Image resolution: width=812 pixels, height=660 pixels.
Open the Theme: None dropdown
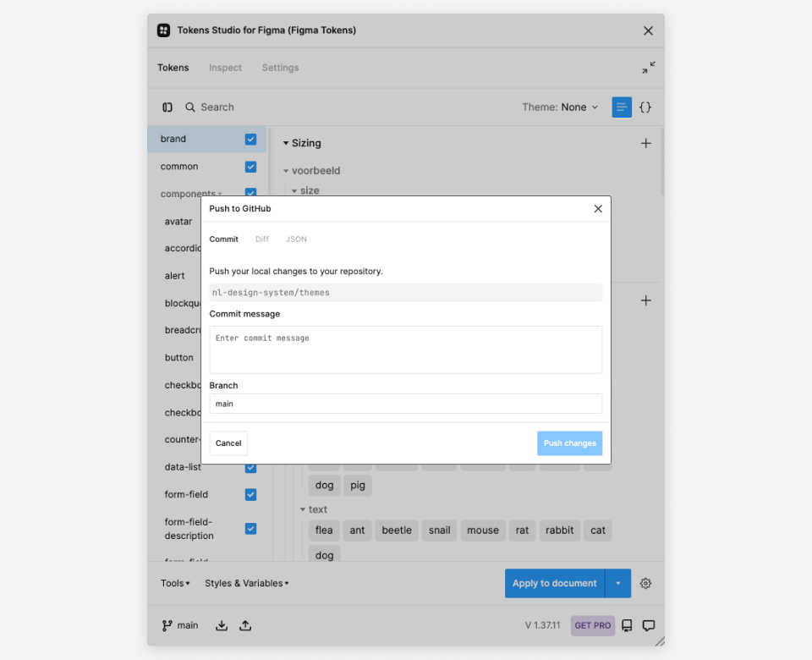point(560,107)
